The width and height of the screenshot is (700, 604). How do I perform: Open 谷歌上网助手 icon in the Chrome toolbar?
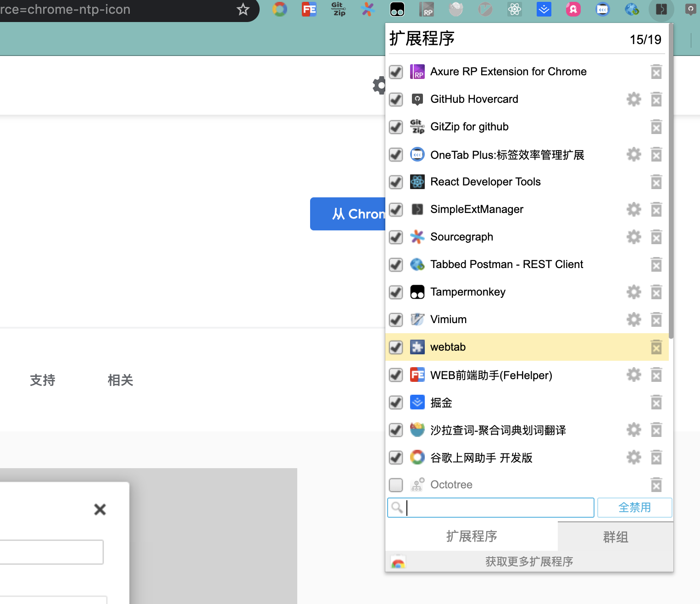(280, 9)
